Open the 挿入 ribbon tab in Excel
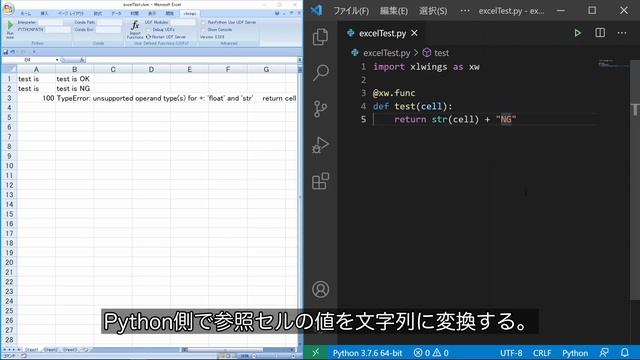Screen dimensions: 640x360 point(44,13)
